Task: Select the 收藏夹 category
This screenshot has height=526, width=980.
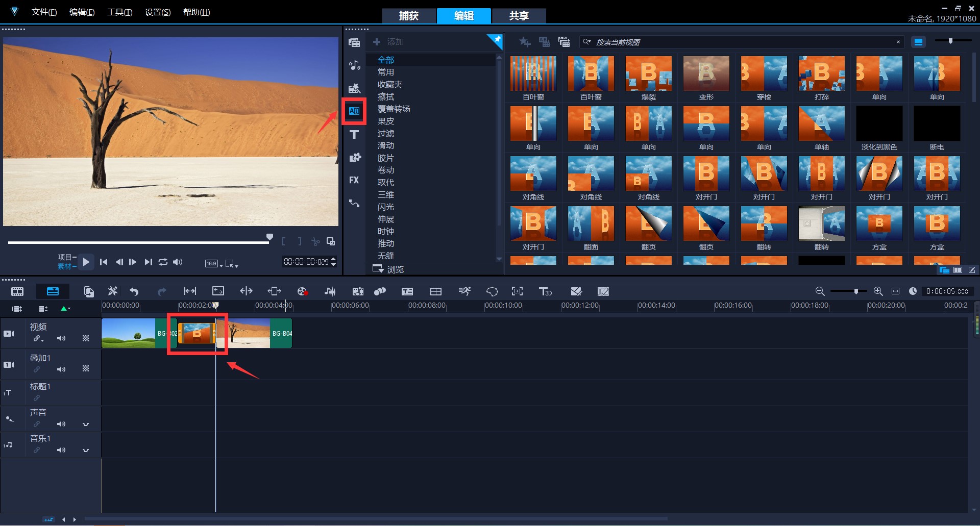Action: click(390, 84)
